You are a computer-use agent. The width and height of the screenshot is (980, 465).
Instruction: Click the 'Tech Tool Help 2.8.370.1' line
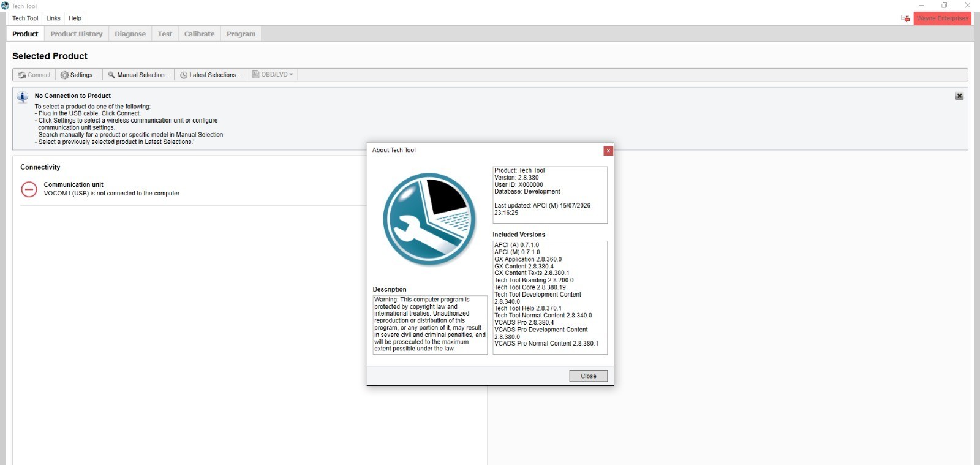(528, 308)
